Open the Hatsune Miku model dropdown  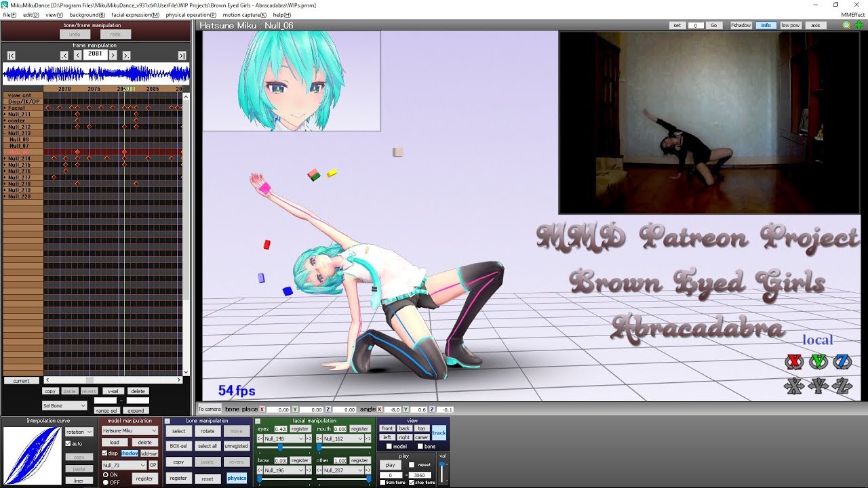(x=130, y=430)
